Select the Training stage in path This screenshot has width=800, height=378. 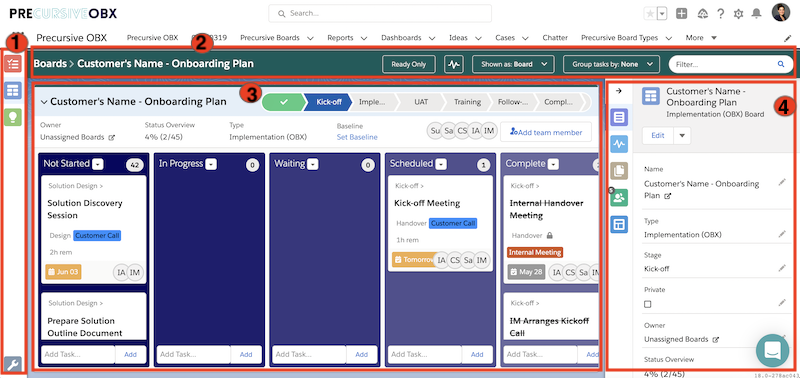click(467, 102)
